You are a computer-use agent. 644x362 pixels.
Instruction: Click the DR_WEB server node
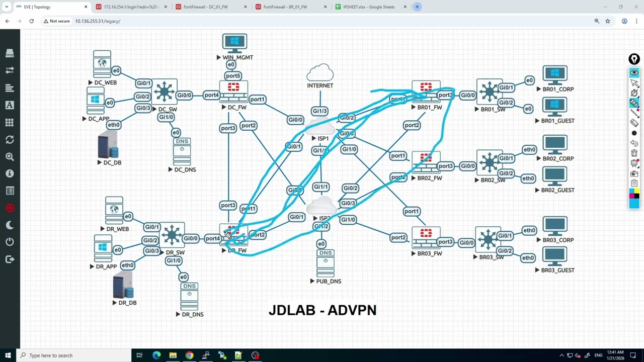pyautogui.click(x=114, y=211)
